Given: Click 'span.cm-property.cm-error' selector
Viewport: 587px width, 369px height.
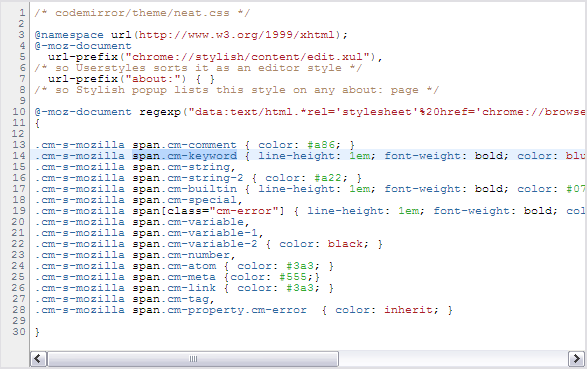Looking at the screenshot, I should (219, 310).
